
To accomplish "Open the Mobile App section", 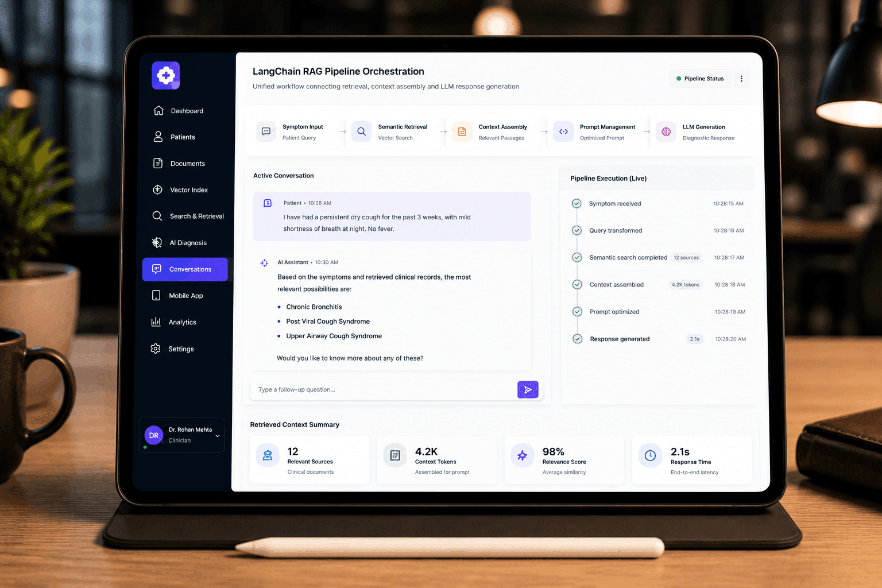I will (x=184, y=295).
